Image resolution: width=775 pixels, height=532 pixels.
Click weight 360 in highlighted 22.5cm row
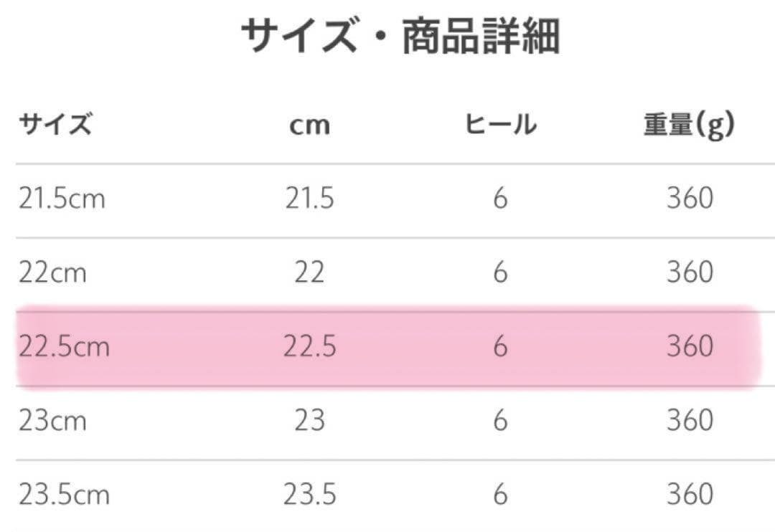click(x=690, y=347)
